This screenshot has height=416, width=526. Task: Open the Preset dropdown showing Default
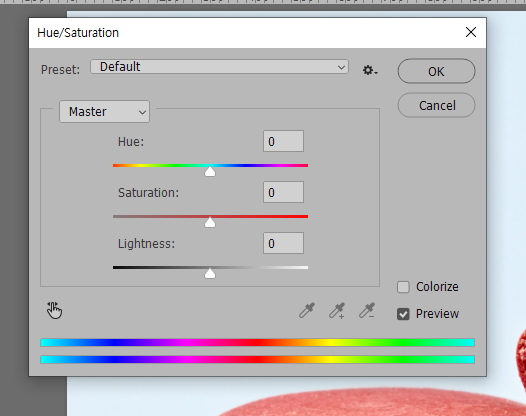pyautogui.click(x=219, y=67)
